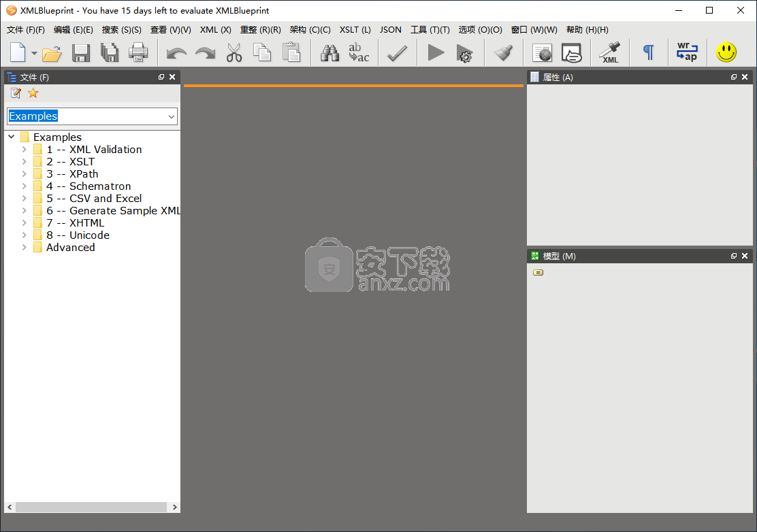Open the 文件 (F) menu
Image resolution: width=757 pixels, height=532 pixels.
tap(26, 30)
